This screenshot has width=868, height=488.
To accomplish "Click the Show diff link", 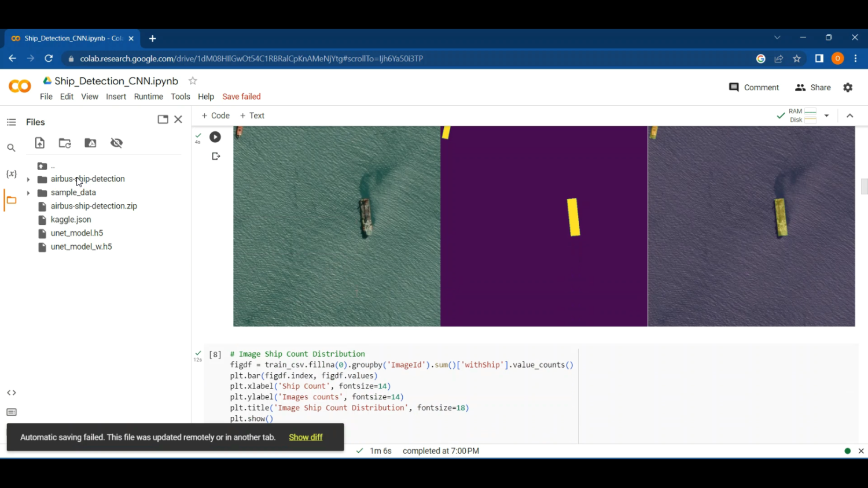I will (306, 437).
